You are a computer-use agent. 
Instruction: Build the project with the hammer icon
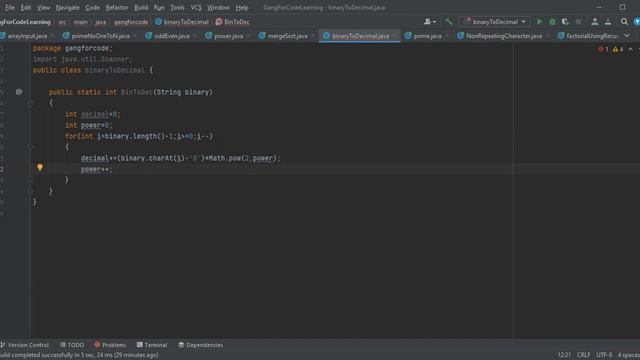(x=449, y=22)
